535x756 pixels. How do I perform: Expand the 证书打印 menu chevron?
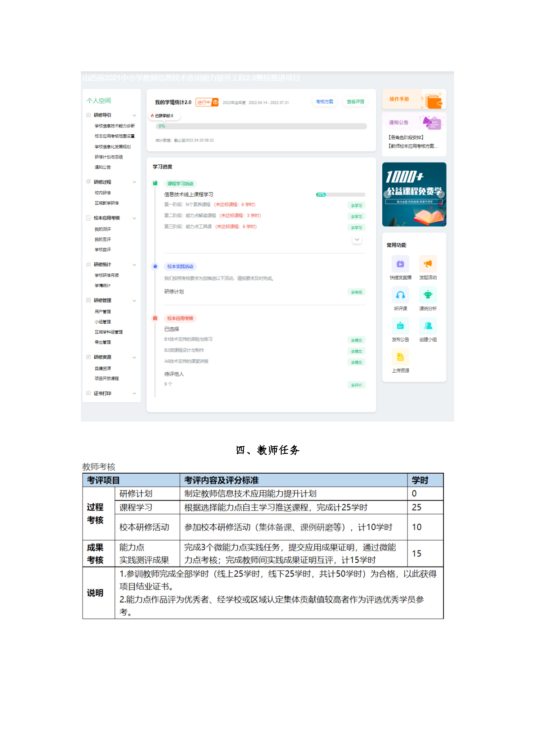pyautogui.click(x=134, y=394)
